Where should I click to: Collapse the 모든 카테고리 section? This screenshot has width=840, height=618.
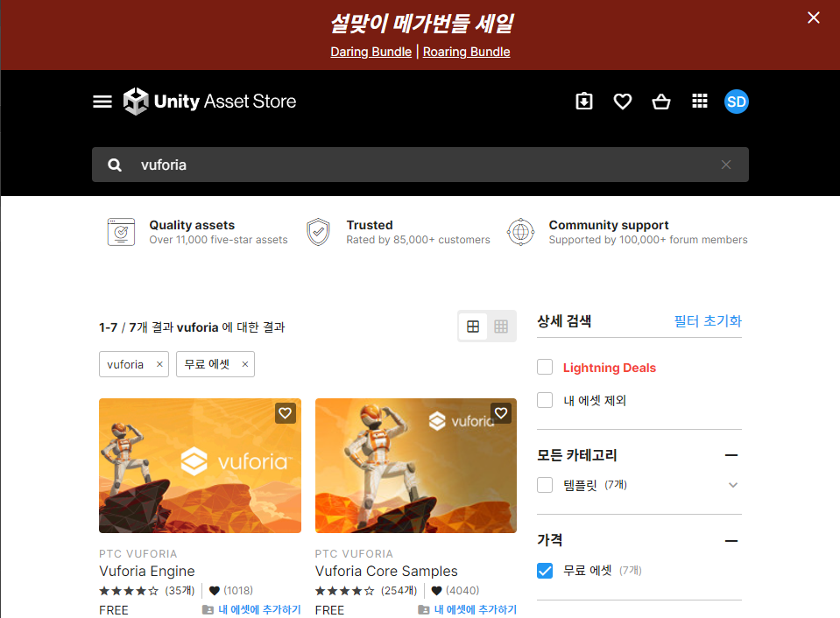[731, 455]
